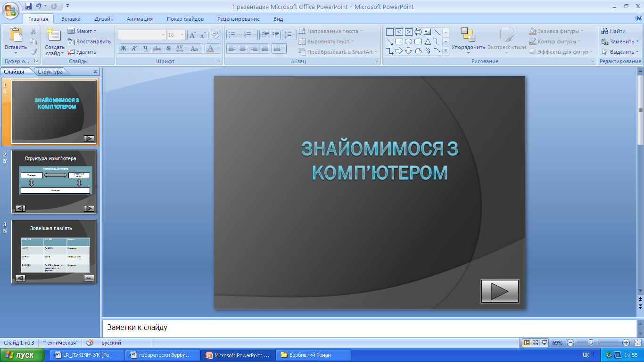Open the font name combo box

click(x=142, y=35)
